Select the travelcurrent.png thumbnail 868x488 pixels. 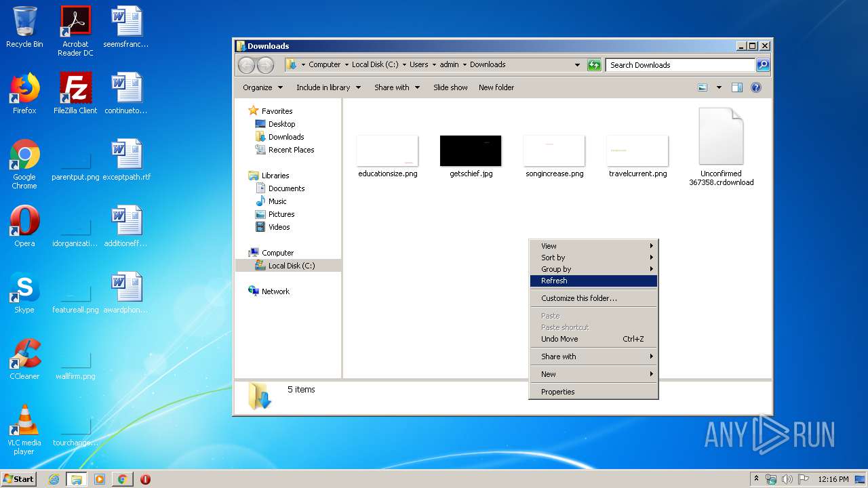pos(637,156)
